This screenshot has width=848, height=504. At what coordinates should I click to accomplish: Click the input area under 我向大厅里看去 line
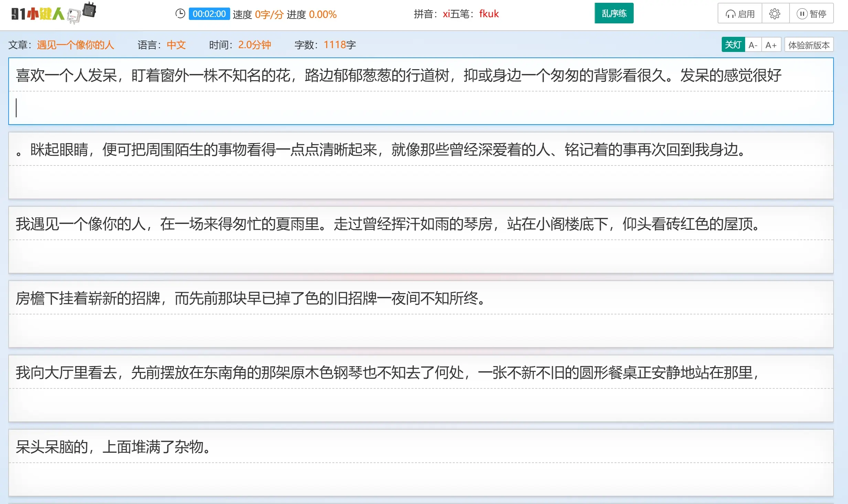click(x=420, y=405)
